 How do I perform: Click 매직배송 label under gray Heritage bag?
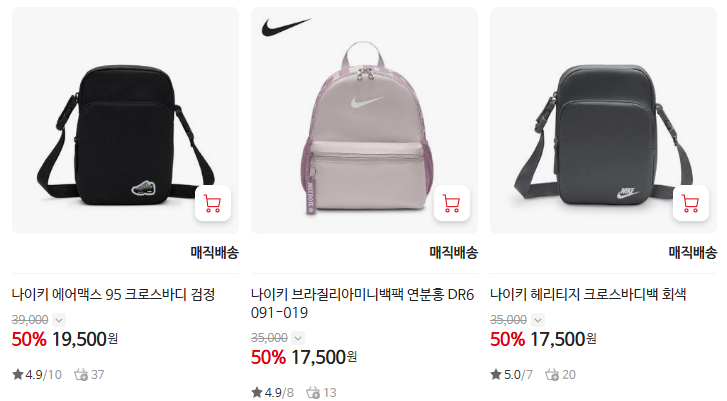tap(693, 253)
